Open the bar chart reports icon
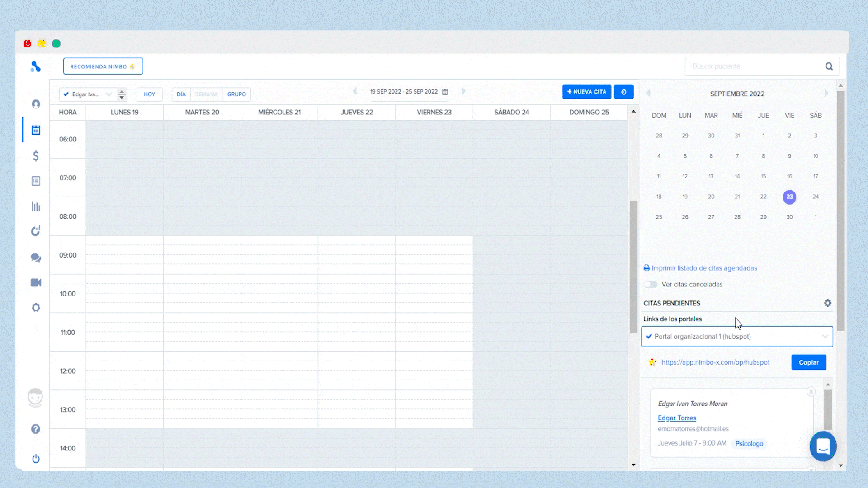The image size is (868, 488). click(x=36, y=206)
